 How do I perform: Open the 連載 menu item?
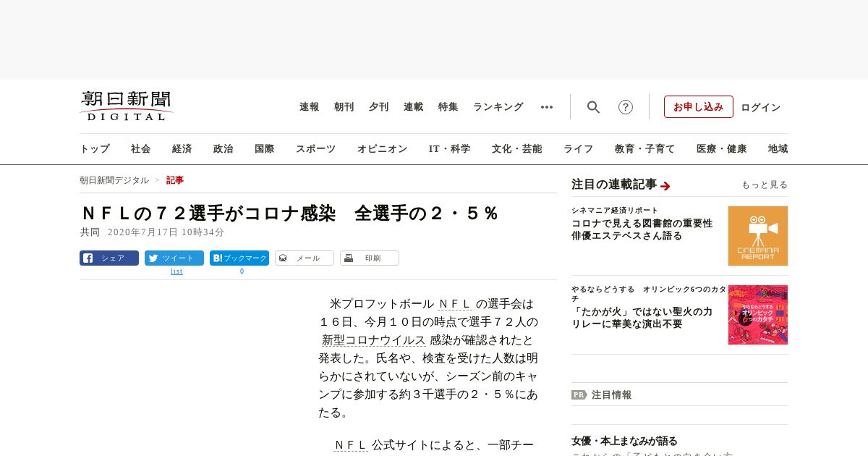pyautogui.click(x=414, y=107)
